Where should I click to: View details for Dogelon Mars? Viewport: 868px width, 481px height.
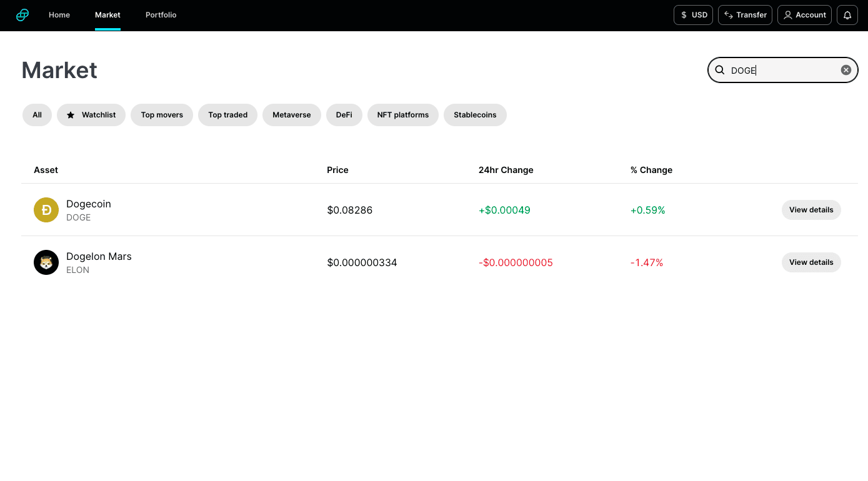(811, 262)
